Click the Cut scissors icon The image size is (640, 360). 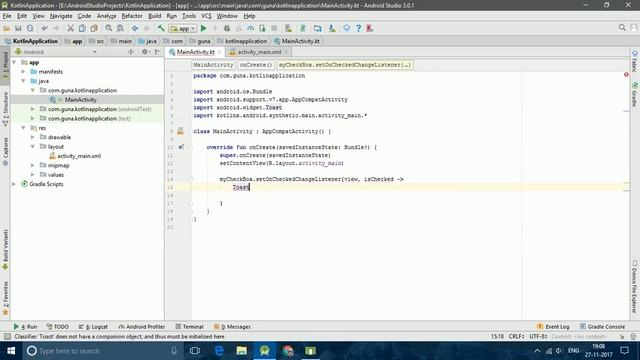[x=71, y=28]
